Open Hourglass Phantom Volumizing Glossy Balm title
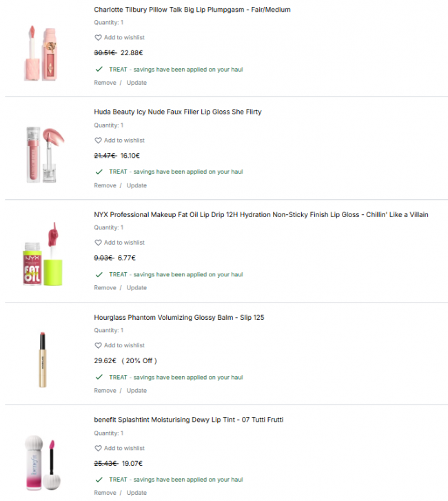Screen dimensions: 448x501 point(179,317)
